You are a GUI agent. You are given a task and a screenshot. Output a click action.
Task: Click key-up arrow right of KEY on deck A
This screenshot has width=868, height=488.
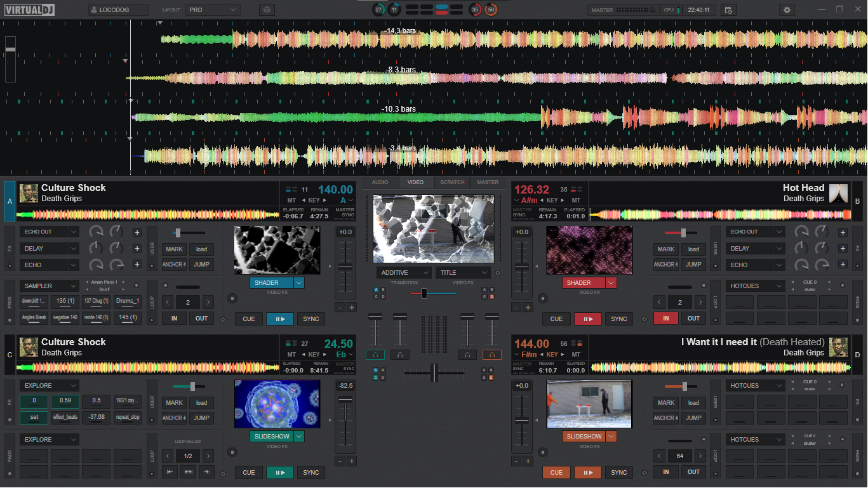point(325,201)
